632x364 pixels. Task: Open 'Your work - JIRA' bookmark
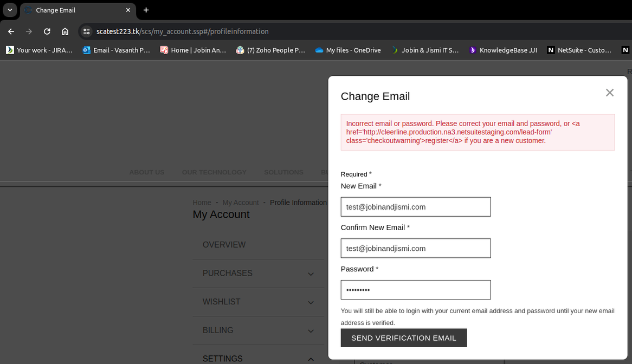(x=39, y=50)
